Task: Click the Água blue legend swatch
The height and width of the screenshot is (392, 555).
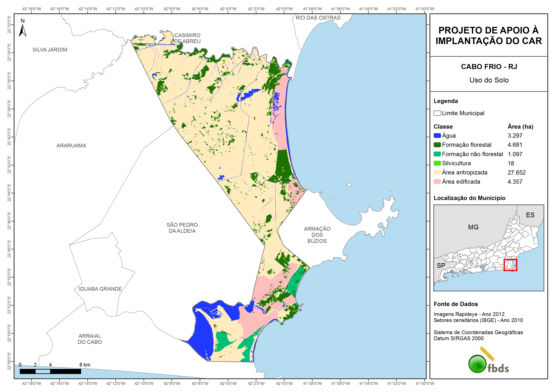Action: [437, 136]
